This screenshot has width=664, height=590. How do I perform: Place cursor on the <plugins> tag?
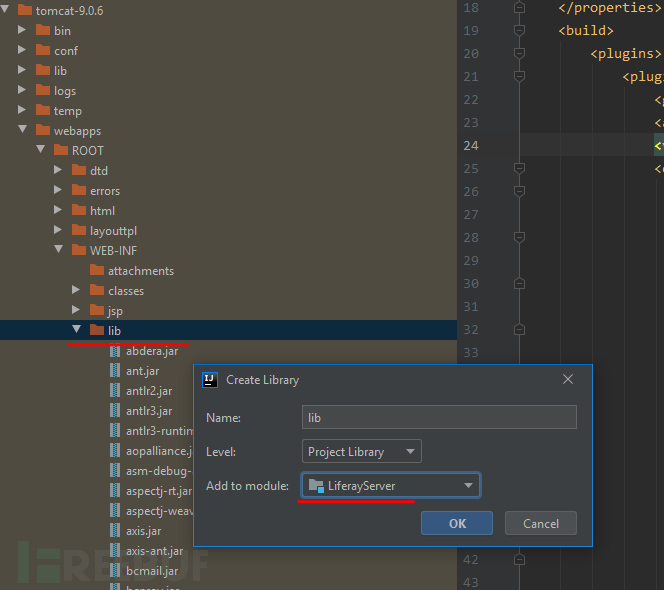click(x=625, y=53)
